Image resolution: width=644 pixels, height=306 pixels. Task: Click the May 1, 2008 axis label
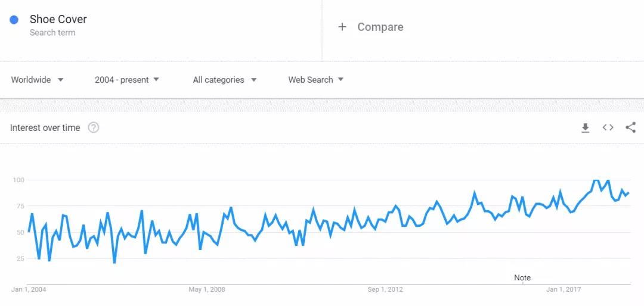pyautogui.click(x=207, y=290)
